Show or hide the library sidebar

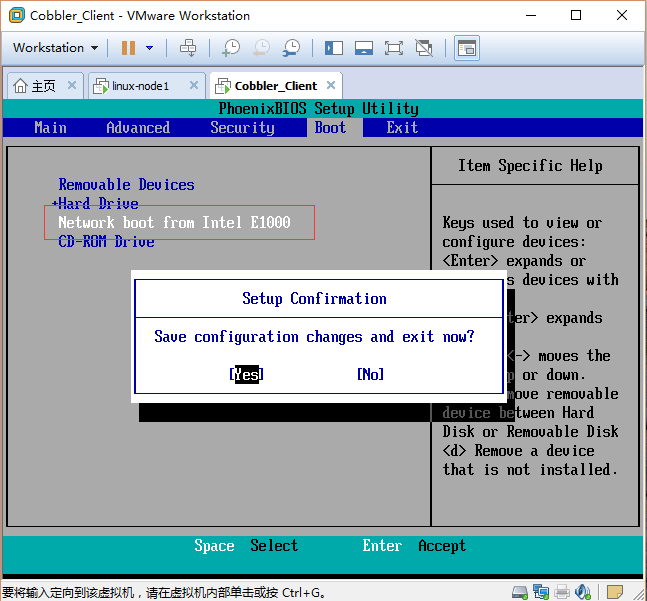(333, 48)
